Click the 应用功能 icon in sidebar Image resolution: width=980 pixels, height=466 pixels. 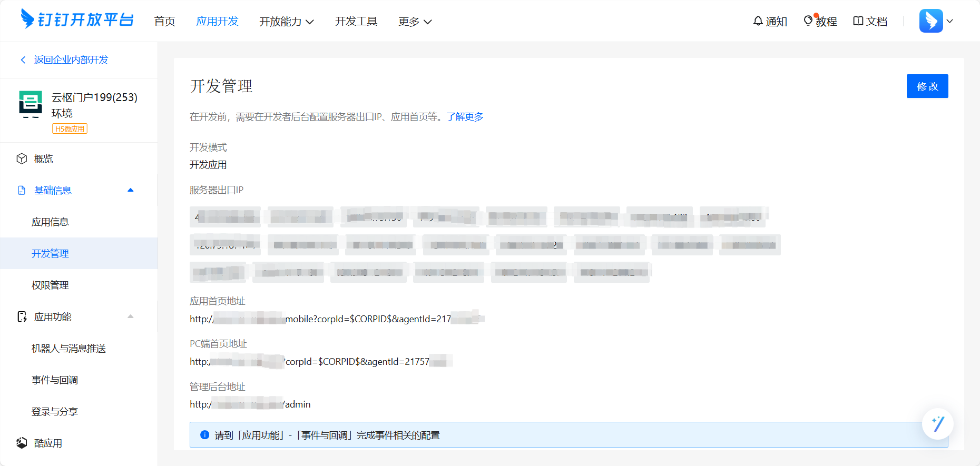(22, 316)
